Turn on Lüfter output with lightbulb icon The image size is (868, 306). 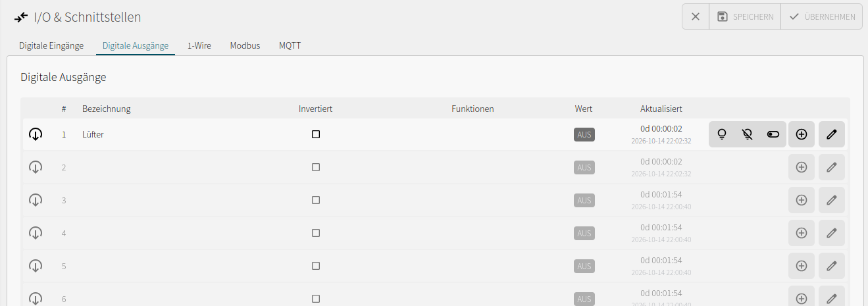[722, 134]
